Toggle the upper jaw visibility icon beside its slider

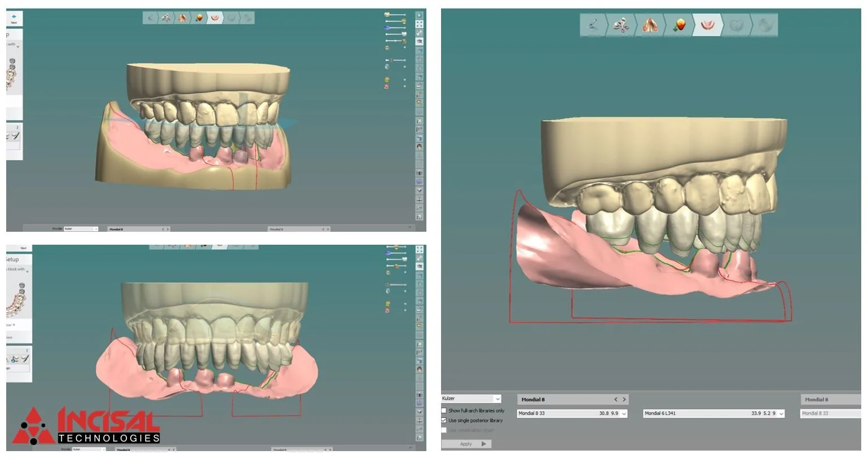(x=387, y=14)
